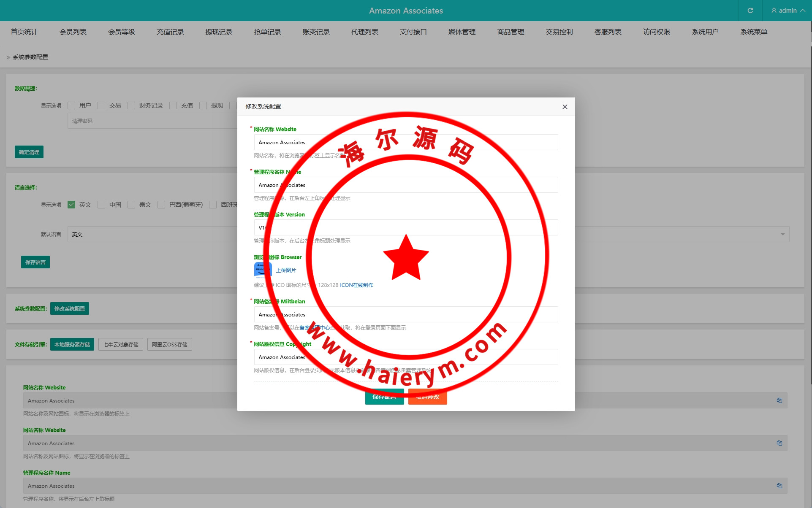Click copy icon of 管理程序名称 field

pos(779,486)
